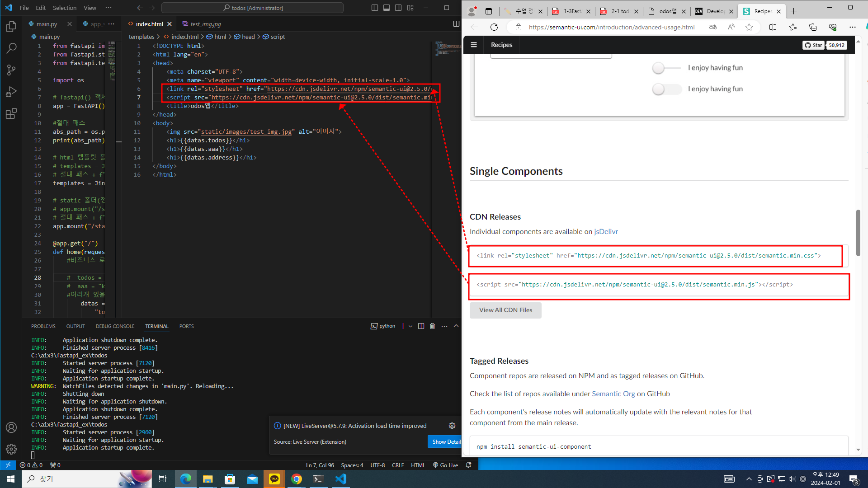The height and width of the screenshot is (488, 868).
Task: Kill terminal with the trash icon
Action: (432, 326)
